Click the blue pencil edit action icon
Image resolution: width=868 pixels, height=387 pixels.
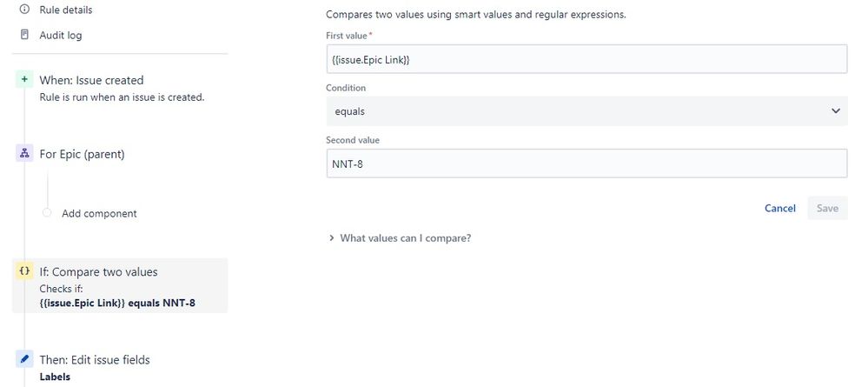click(x=24, y=359)
